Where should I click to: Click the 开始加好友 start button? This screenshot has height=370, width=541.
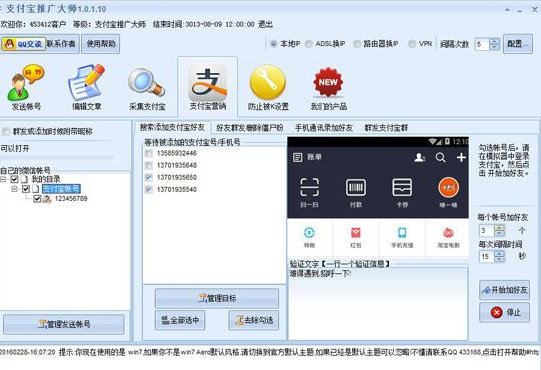[x=504, y=290]
